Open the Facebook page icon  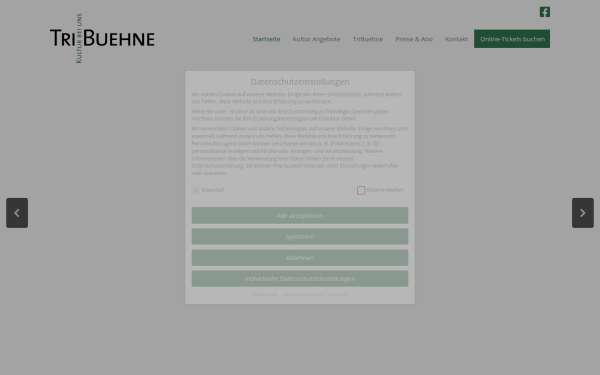(x=545, y=12)
